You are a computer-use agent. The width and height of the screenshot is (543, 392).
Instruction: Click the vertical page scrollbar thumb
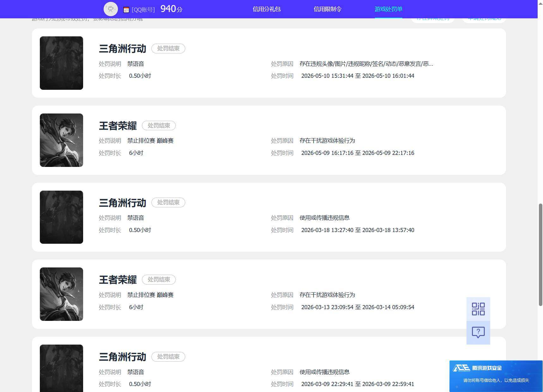[x=540, y=255]
